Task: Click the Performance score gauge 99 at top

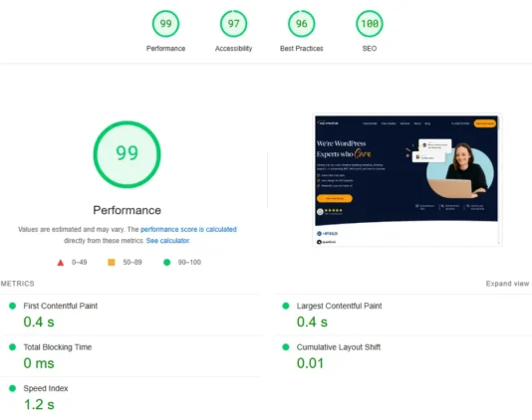Action: click(165, 24)
